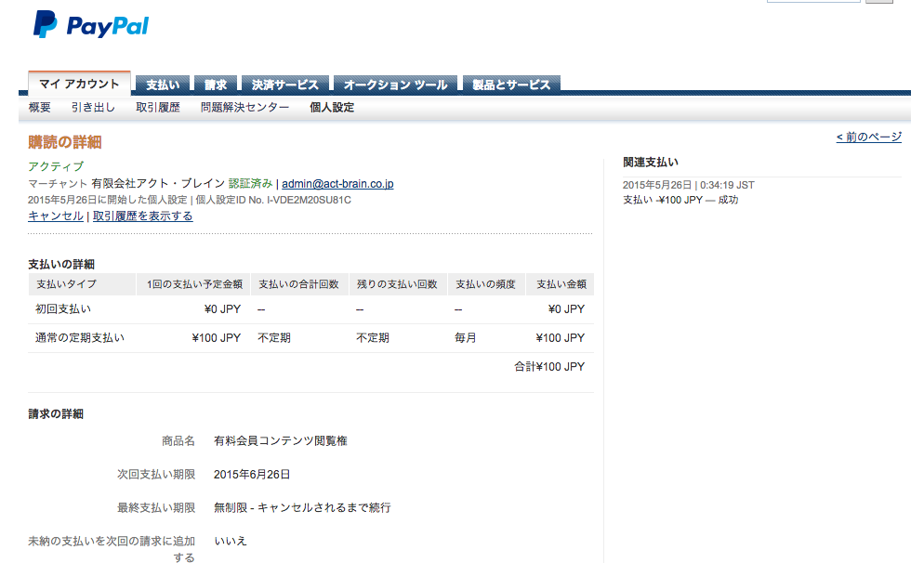
Task: Select 概要 in the navigation bar
Action: (38, 108)
